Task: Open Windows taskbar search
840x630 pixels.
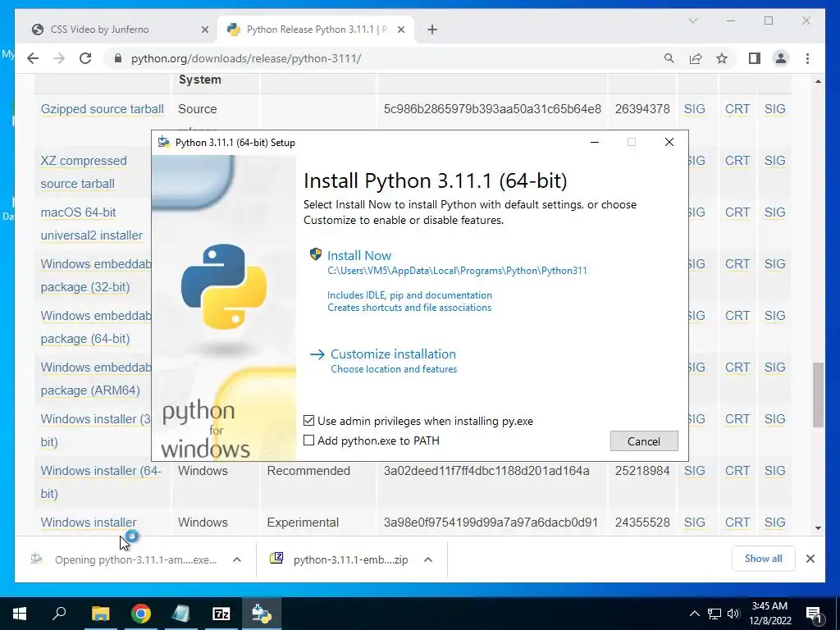Action: pyautogui.click(x=59, y=614)
